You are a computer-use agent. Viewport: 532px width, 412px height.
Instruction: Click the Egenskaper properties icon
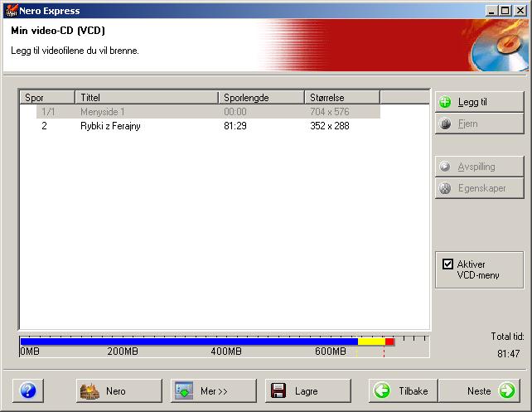point(445,188)
